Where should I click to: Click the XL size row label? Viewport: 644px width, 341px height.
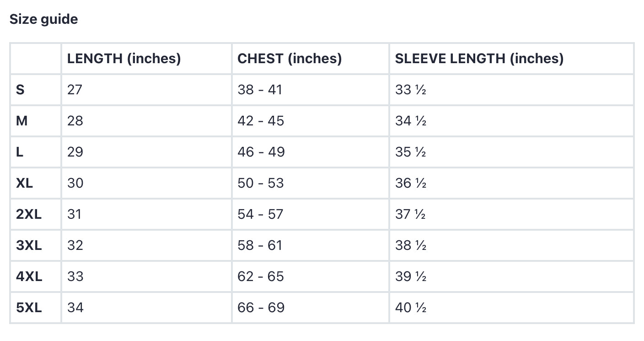pos(24,183)
